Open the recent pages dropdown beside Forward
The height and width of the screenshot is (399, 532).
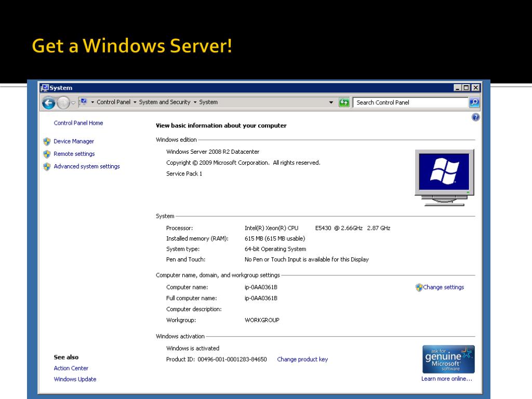point(73,102)
